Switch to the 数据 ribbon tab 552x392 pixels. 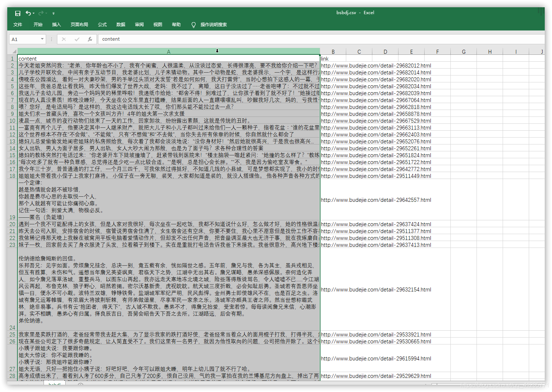click(x=121, y=25)
